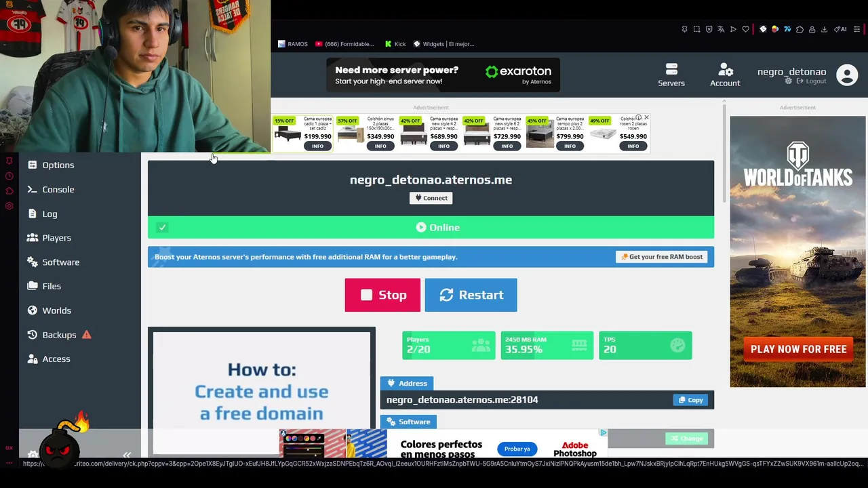The image size is (868, 488).
Task: Open the 'How to: Create and use a free domain' video
Action: click(x=262, y=392)
